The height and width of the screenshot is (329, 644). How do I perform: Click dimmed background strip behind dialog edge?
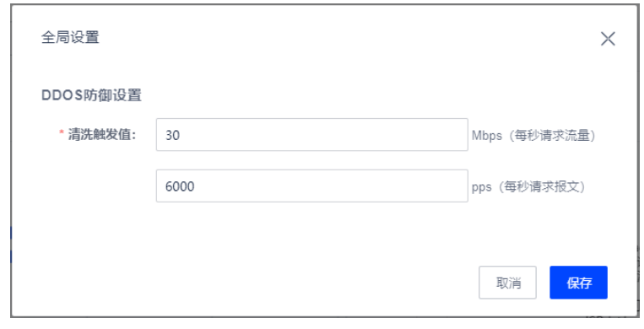pos(641,164)
